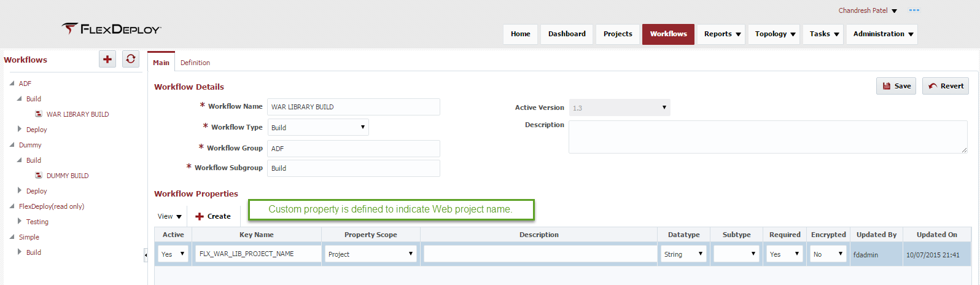Image resolution: width=980 pixels, height=285 pixels.
Task: Select WAR LIBRARY BUILD in the tree
Action: pos(77,114)
